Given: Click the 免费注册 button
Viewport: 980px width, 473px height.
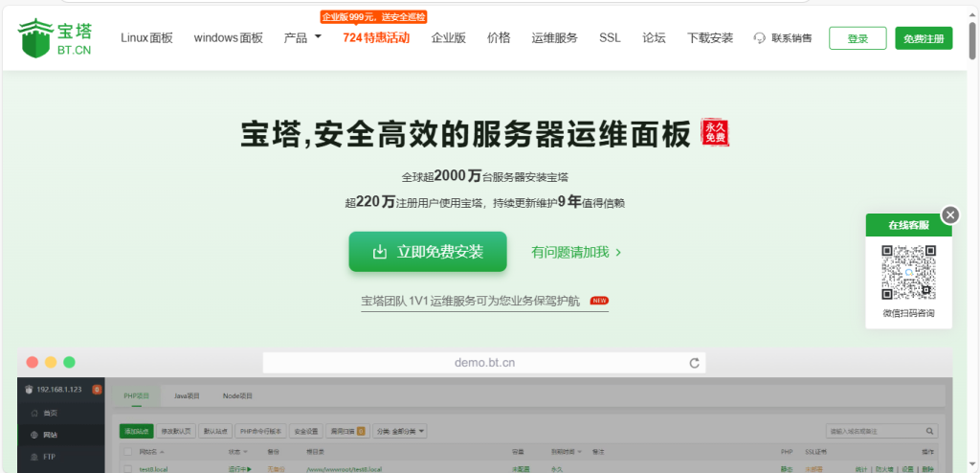Looking at the screenshot, I should click(924, 38).
